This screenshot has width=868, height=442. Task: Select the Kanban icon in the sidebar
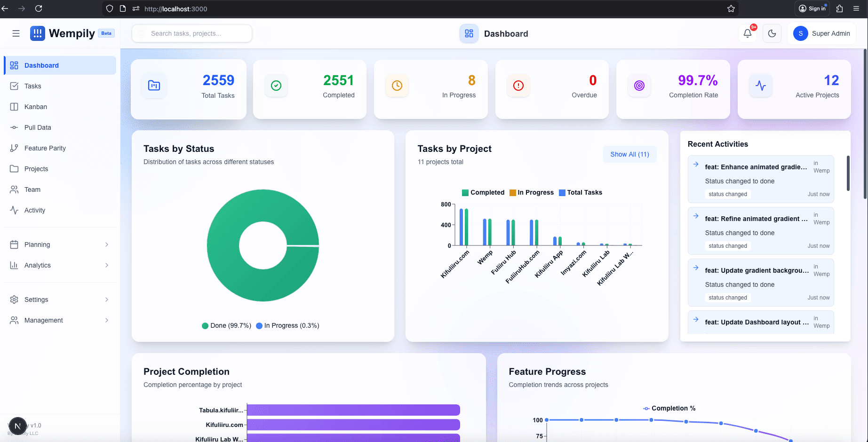[x=14, y=107]
